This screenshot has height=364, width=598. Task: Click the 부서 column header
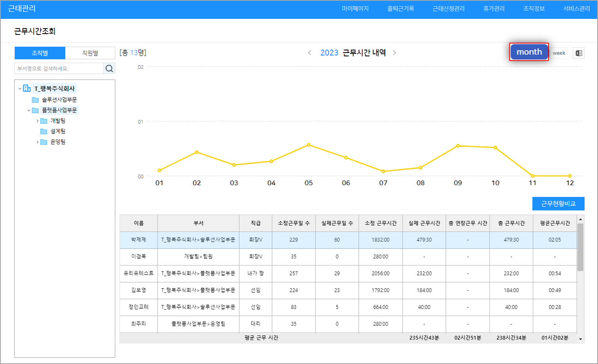click(198, 223)
